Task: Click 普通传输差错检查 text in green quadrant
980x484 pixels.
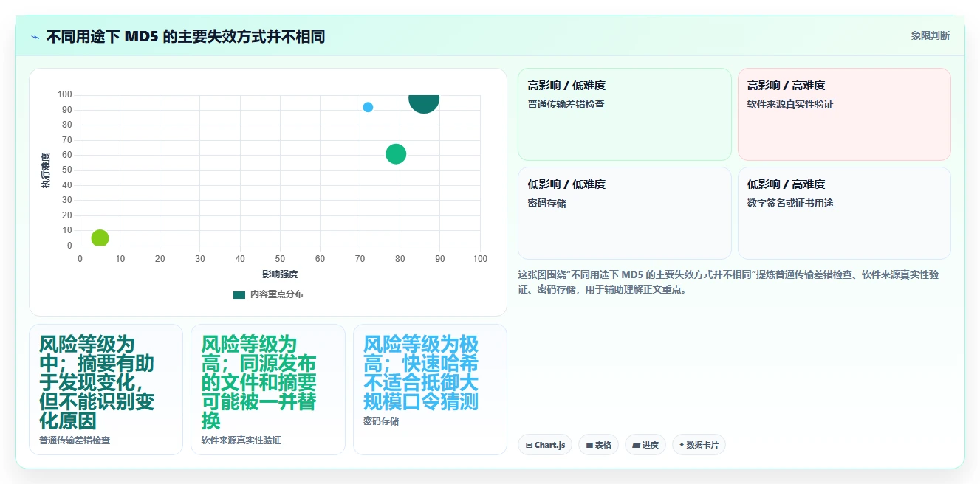Action: pos(566,105)
